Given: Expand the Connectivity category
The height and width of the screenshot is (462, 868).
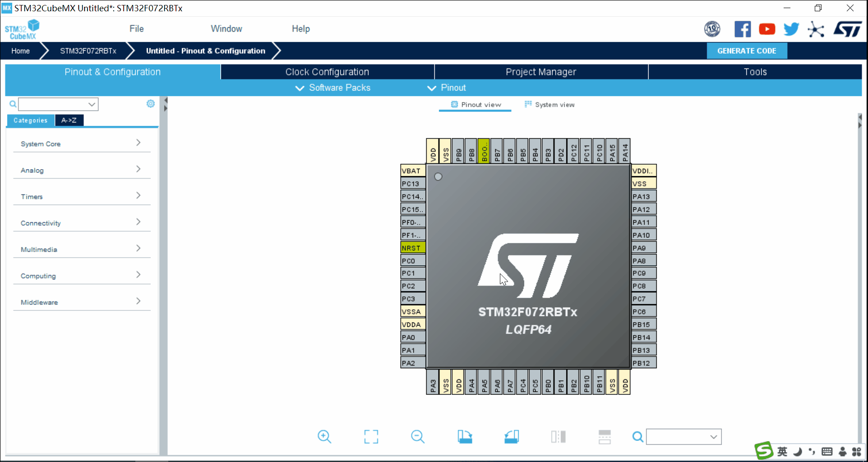Looking at the screenshot, I should (82, 223).
